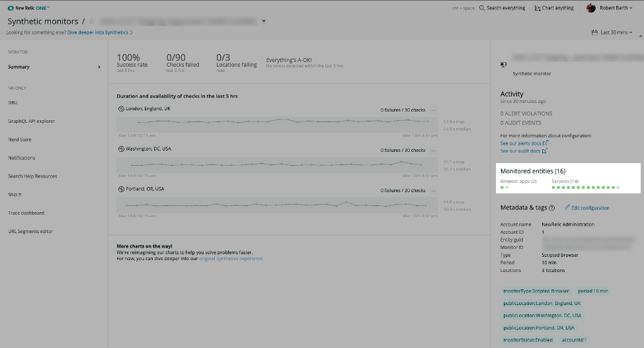
Task: Click the external-link icon after alerts docs
Action: coord(545,143)
